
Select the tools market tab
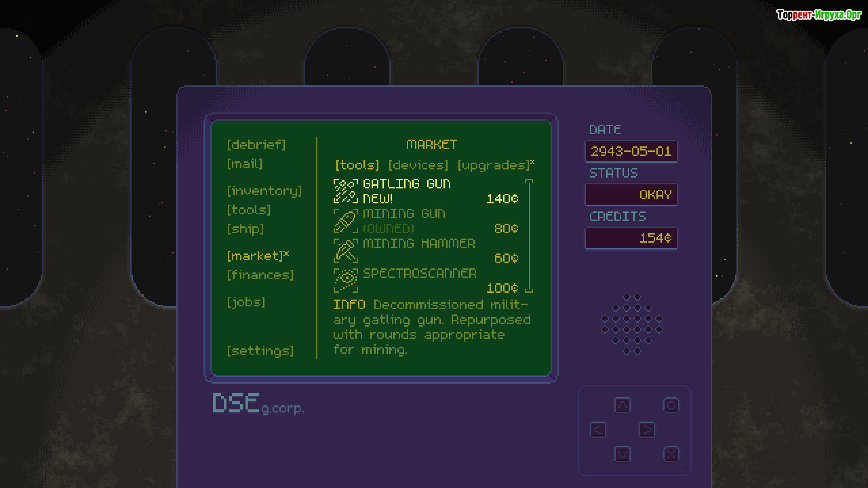tap(357, 165)
